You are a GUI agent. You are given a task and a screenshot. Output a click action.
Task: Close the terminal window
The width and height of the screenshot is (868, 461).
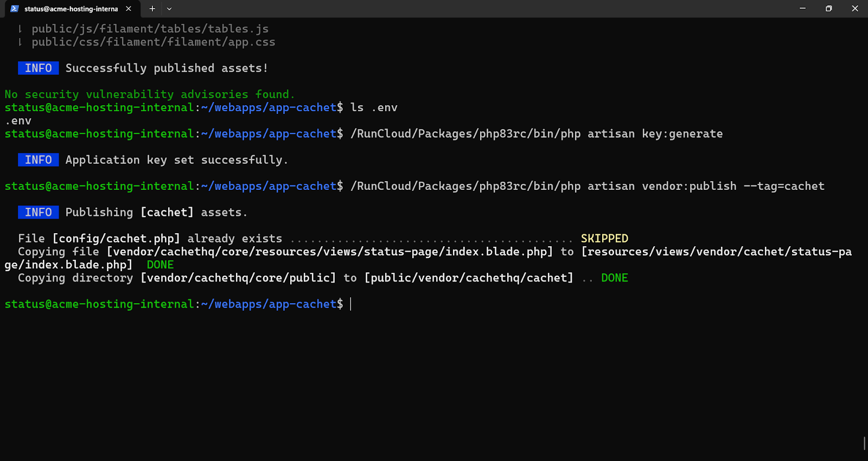(x=854, y=9)
